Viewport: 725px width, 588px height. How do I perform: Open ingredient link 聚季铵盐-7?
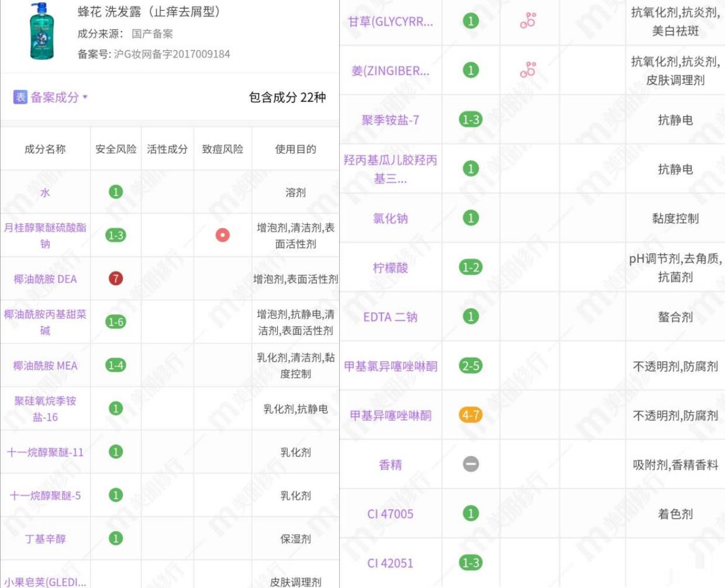coord(391,120)
